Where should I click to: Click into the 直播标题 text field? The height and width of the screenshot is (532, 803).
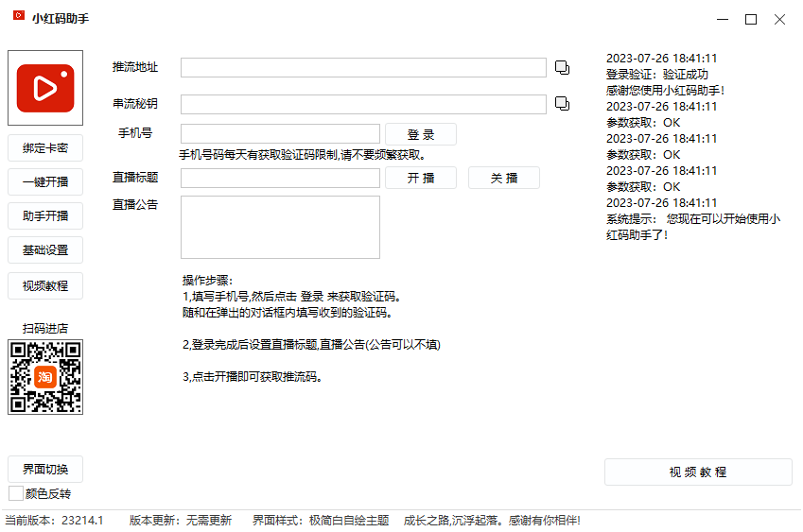280,178
